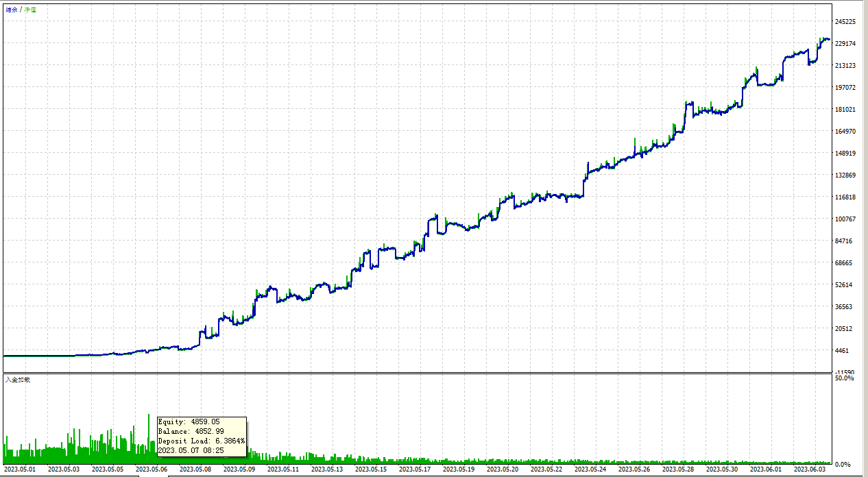Click the 2023.05.07 08:25 tooltip timestamp

click(191, 451)
